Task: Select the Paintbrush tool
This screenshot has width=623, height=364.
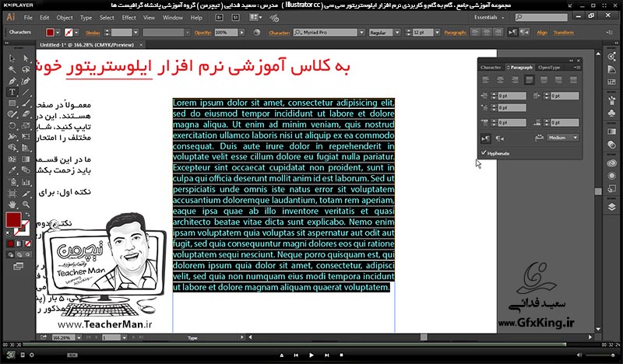Action: pos(26,103)
